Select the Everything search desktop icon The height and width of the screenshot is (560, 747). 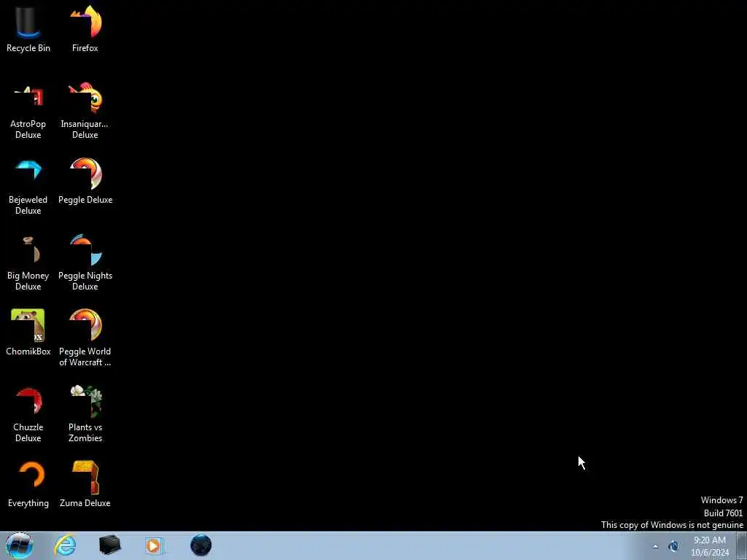[x=28, y=484]
